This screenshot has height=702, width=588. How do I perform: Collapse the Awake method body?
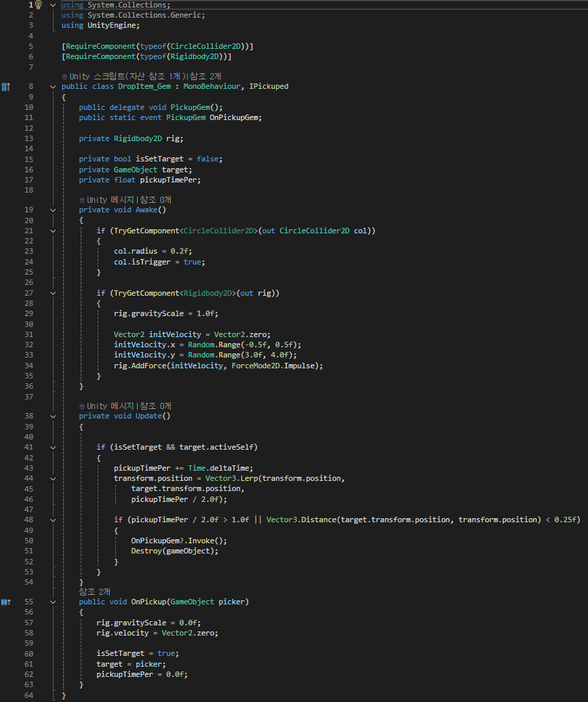(53, 210)
